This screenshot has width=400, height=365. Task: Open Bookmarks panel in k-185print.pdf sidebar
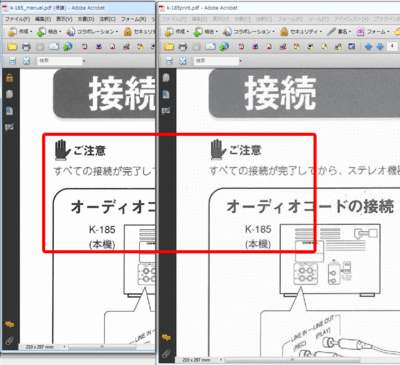[166, 94]
